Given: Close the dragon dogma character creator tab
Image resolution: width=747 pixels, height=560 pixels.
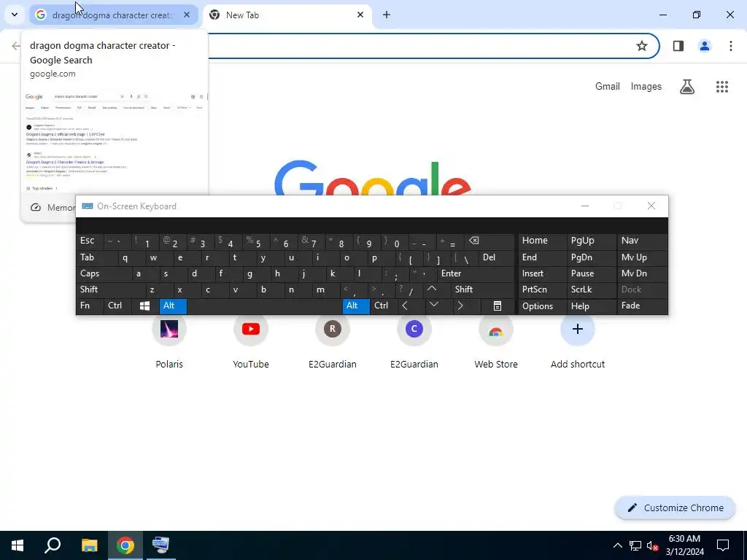Looking at the screenshot, I should point(187,15).
